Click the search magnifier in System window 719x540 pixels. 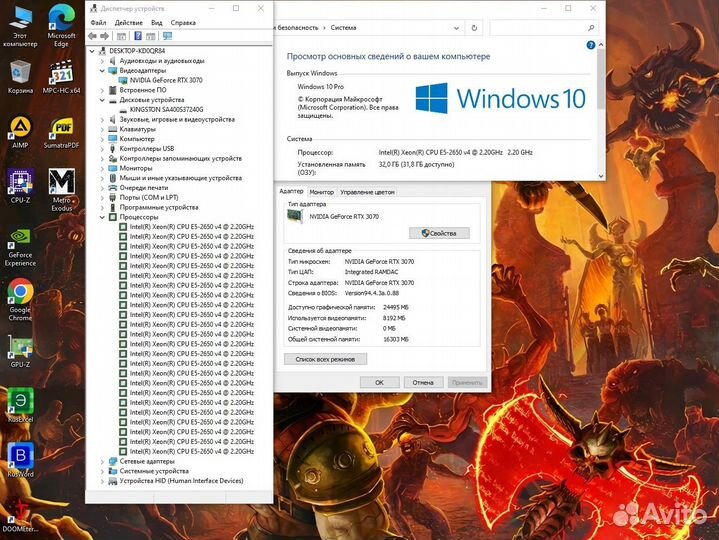click(591, 28)
